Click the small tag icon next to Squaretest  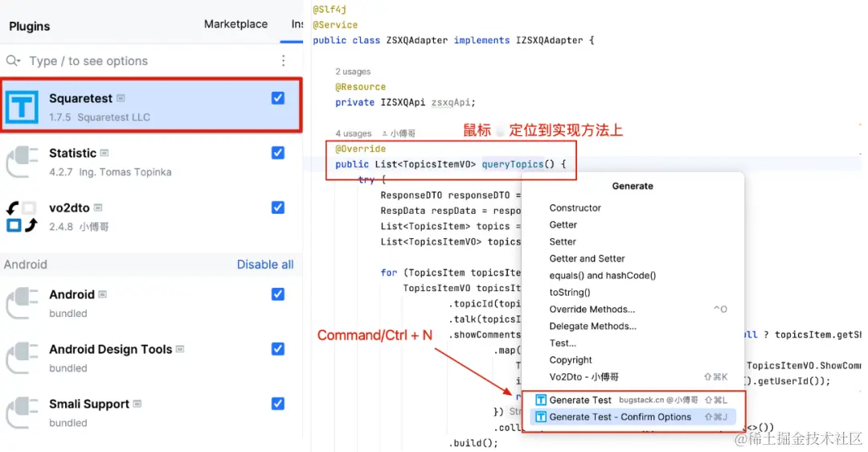121,98
